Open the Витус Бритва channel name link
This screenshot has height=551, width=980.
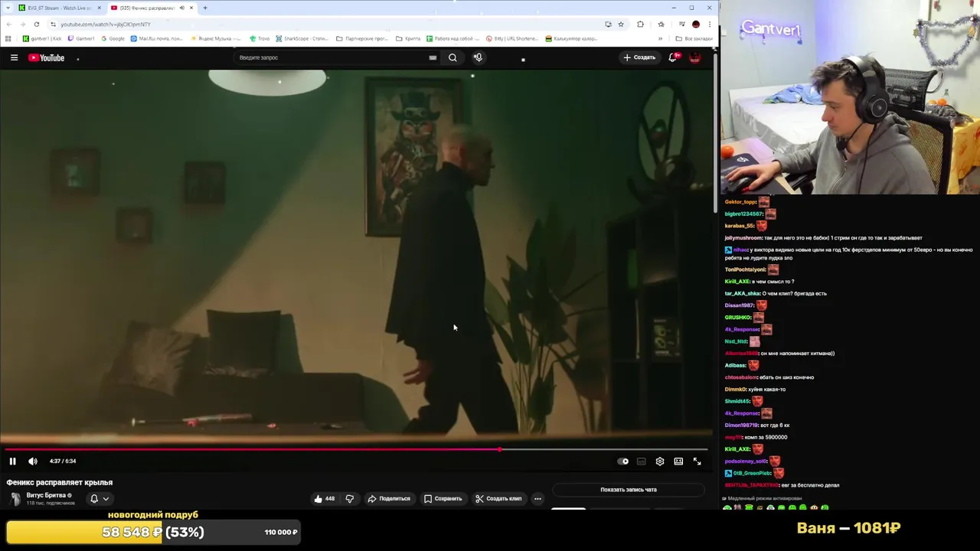point(46,495)
